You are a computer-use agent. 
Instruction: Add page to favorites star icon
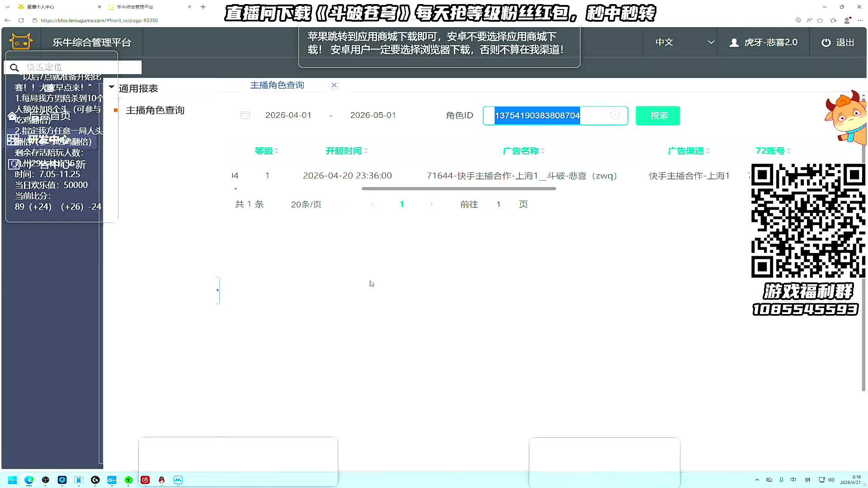coord(820,20)
